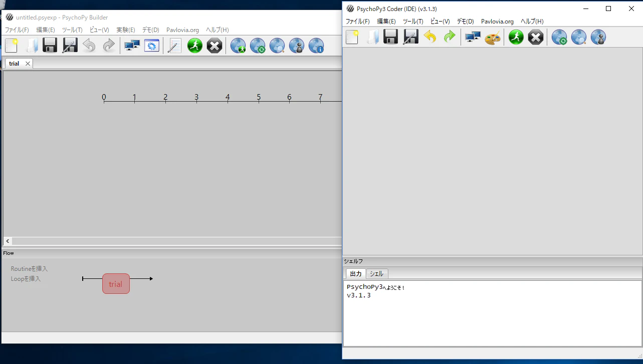The height and width of the screenshot is (364, 643).
Task: Open ファイル(F) menu in Builder
Action: (x=17, y=30)
